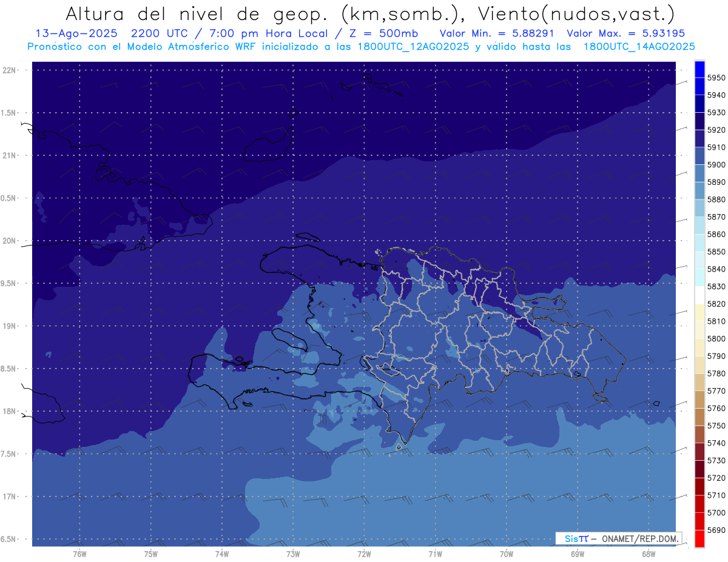Click the '5700' colorbar value
Viewport: 728px width, 562px height.
click(x=716, y=513)
